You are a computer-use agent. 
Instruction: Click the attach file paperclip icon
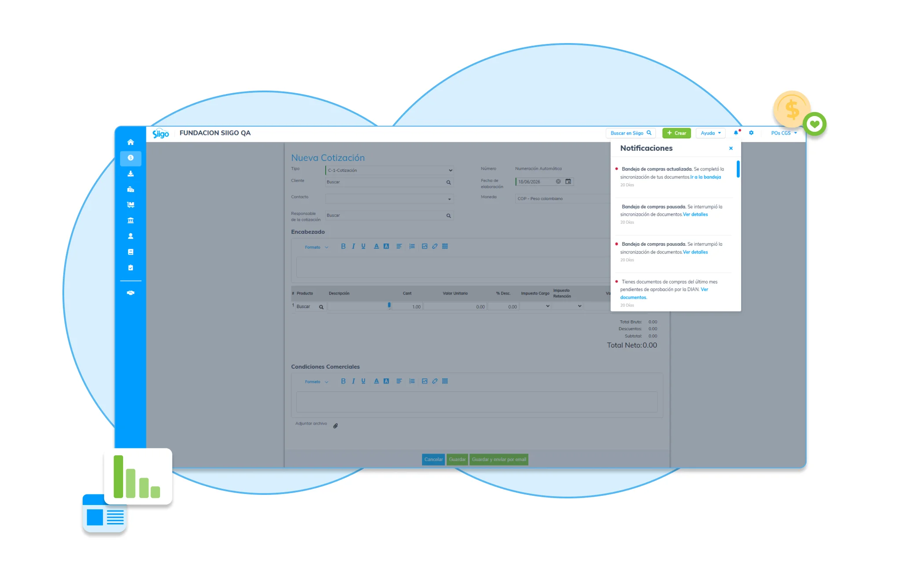[x=335, y=425]
